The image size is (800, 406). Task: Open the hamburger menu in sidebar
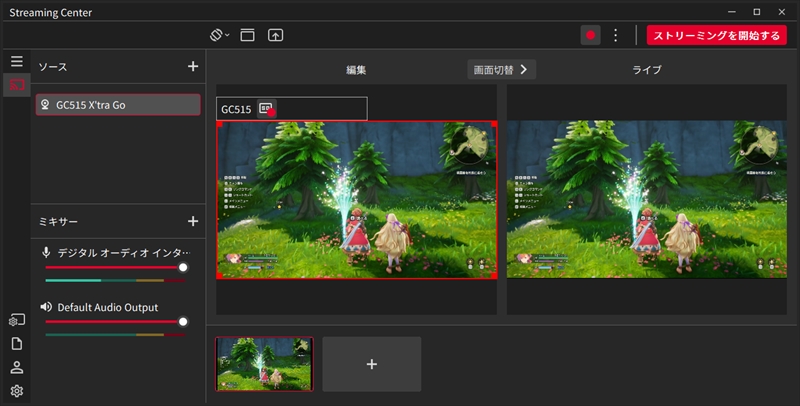(x=17, y=61)
